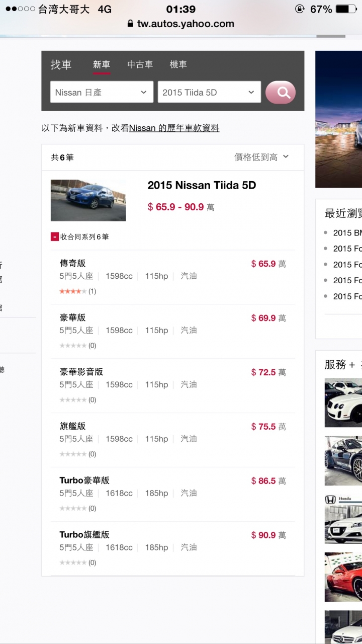Open the 豪華影音版 trim
The image size is (362, 644).
pos(172,386)
